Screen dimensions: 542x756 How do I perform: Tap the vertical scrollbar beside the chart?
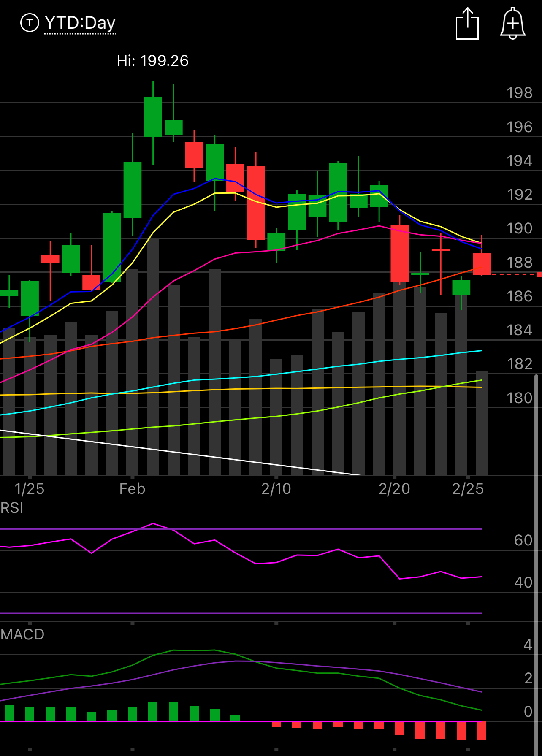click(537, 565)
